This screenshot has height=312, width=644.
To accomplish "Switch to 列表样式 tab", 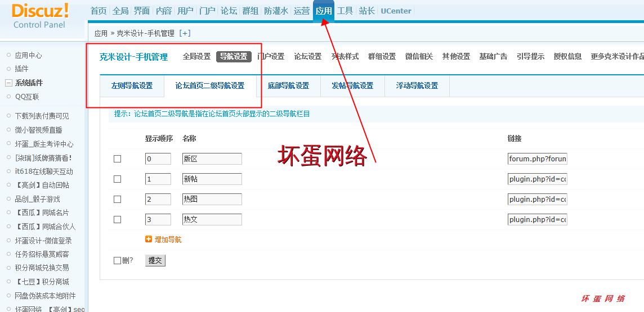I will (345, 57).
